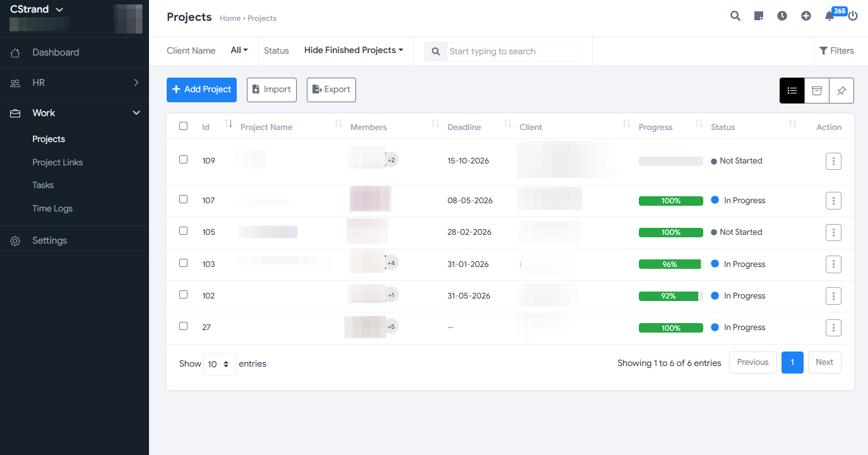Go to the Next page
Viewport: 868px width, 455px height.
(824, 362)
